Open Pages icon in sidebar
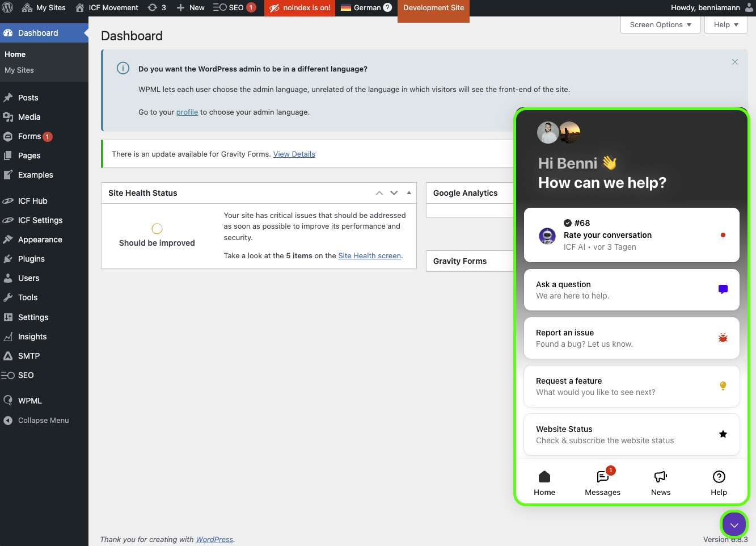The width and height of the screenshot is (756, 546). click(8, 156)
